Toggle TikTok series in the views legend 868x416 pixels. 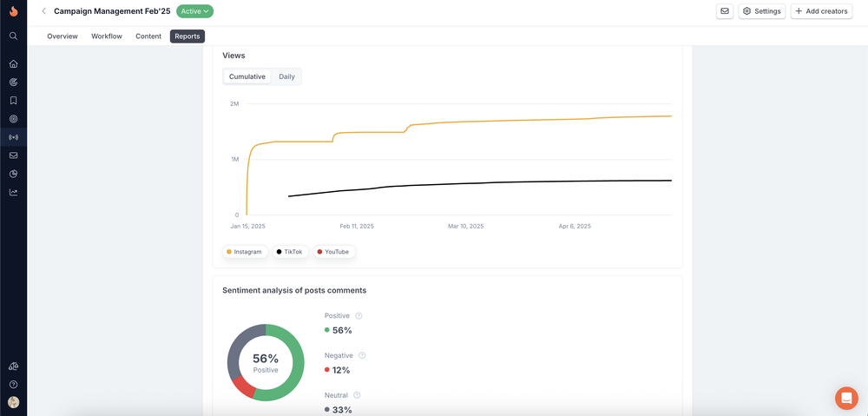click(288, 252)
